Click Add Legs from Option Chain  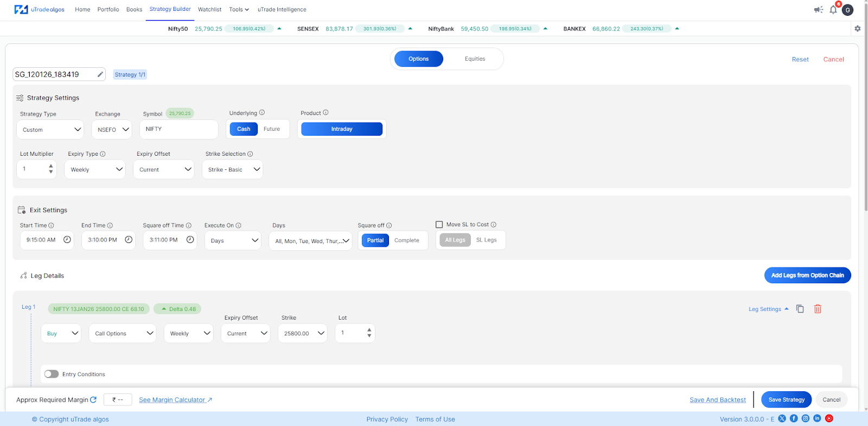807,275
